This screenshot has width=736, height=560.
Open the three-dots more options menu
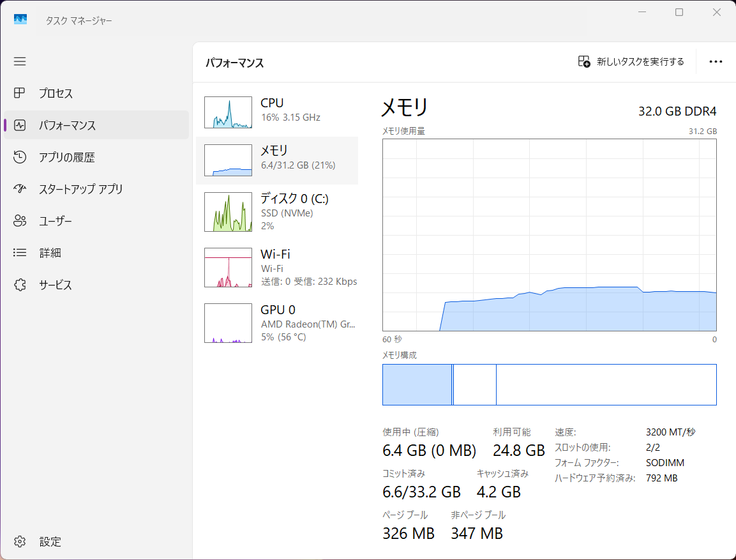pos(716,61)
